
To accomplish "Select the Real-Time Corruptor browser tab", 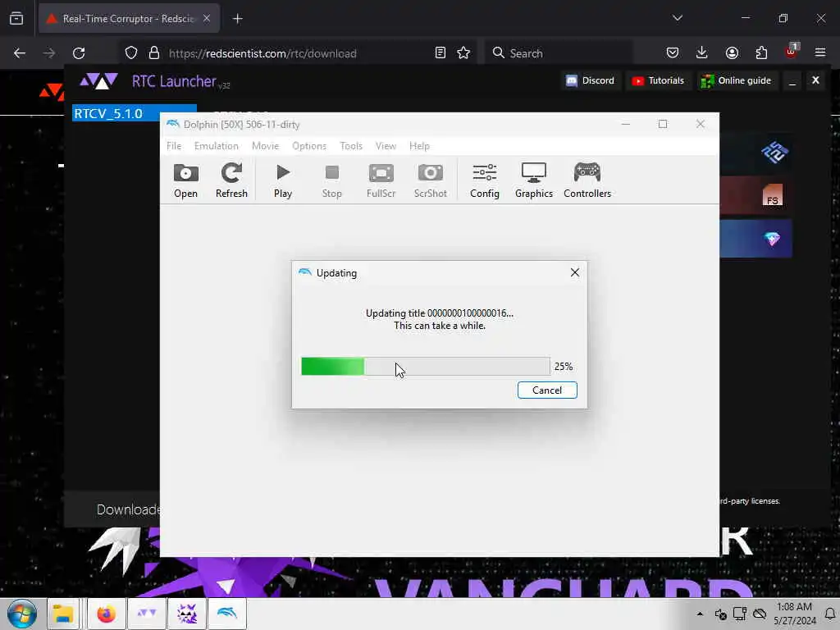I will pos(129,19).
